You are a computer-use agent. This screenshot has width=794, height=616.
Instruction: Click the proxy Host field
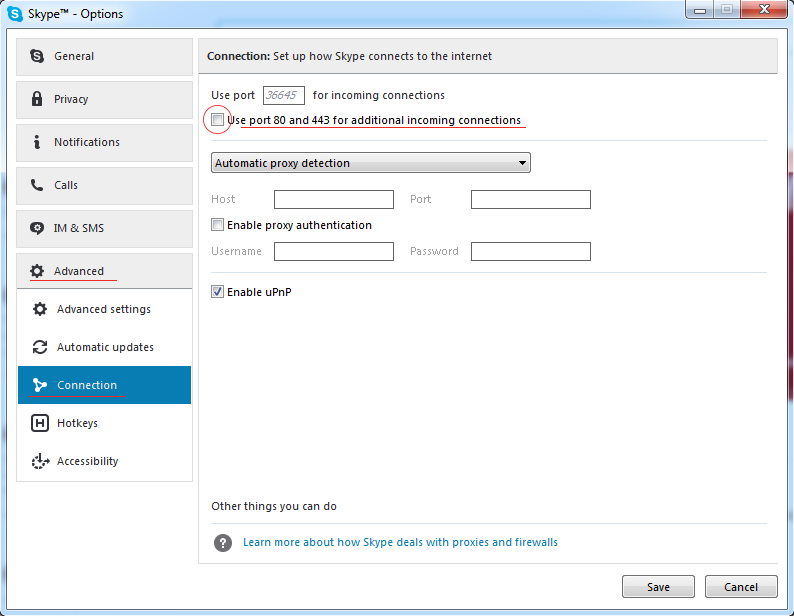334,199
